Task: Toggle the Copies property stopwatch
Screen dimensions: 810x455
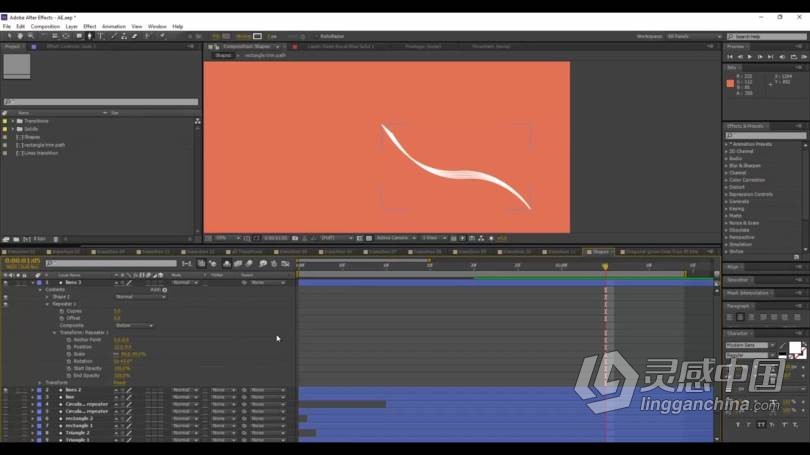Action: coord(60,311)
